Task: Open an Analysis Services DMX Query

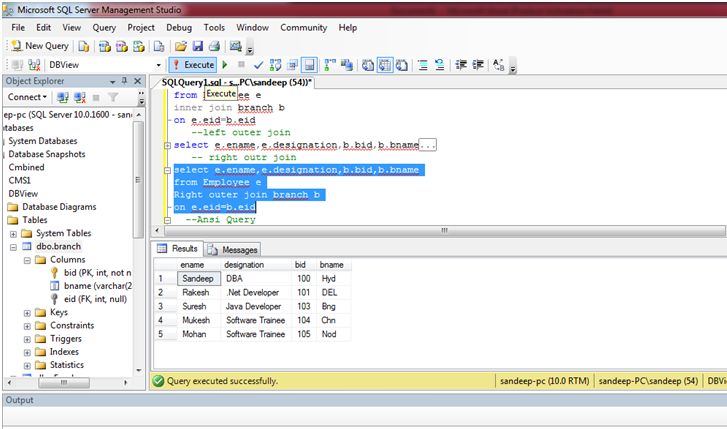Action: point(121,46)
